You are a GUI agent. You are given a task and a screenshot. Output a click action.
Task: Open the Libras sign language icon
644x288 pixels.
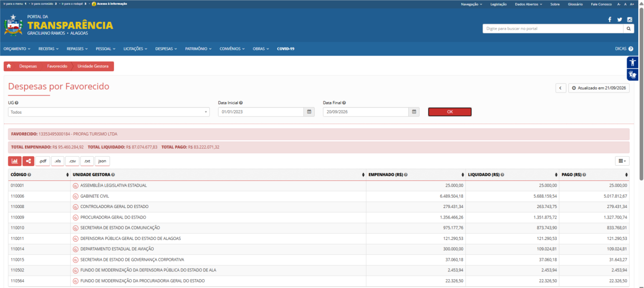tap(632, 75)
